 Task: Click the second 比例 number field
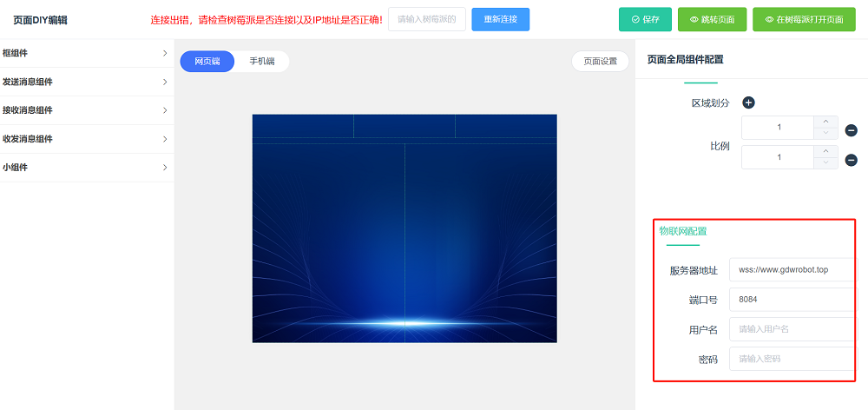coord(779,157)
